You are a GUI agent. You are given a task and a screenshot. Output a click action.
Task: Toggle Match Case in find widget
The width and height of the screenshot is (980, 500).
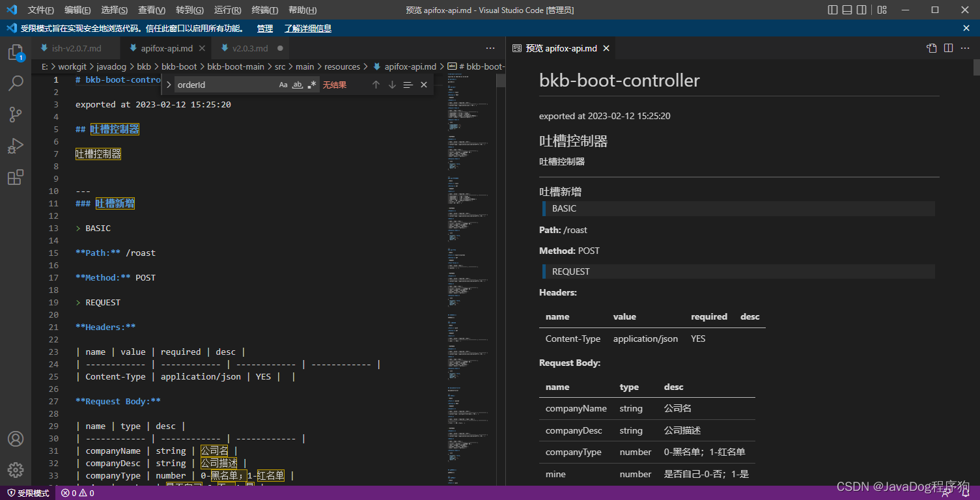(283, 85)
